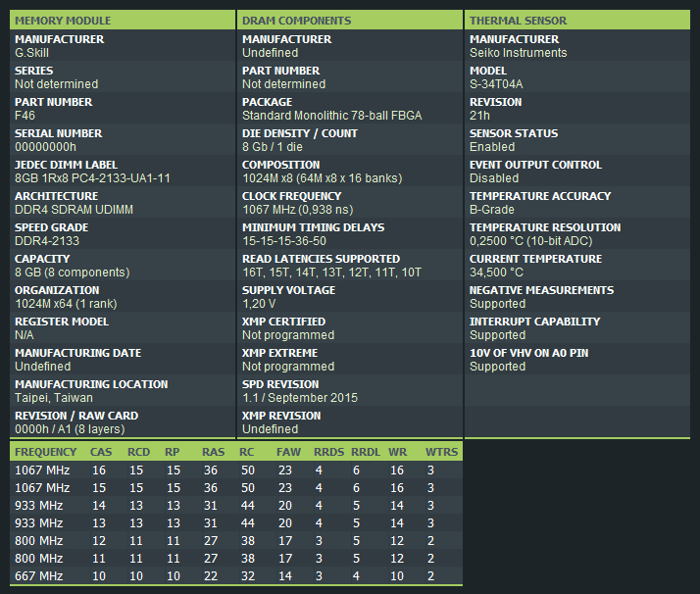This screenshot has width=700, height=594.
Task: Click XMP CERTIFIED Not programmed value
Action: (x=288, y=334)
